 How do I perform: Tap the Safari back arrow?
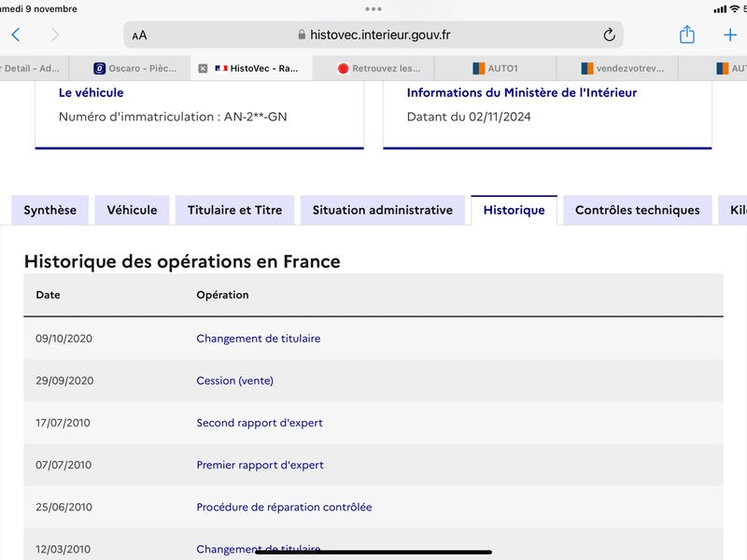tap(16, 35)
